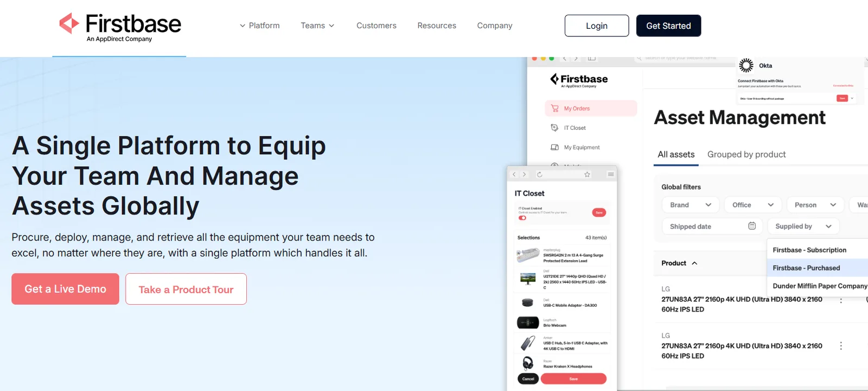Click the Brio Webcam thumbnail

(528, 323)
